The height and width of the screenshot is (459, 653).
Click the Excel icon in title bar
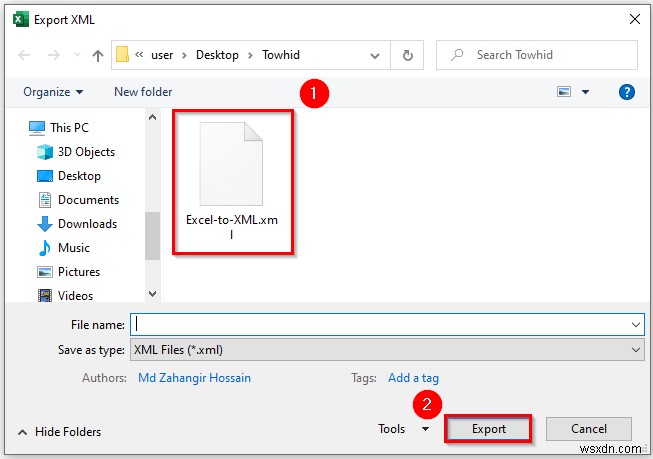click(x=20, y=19)
